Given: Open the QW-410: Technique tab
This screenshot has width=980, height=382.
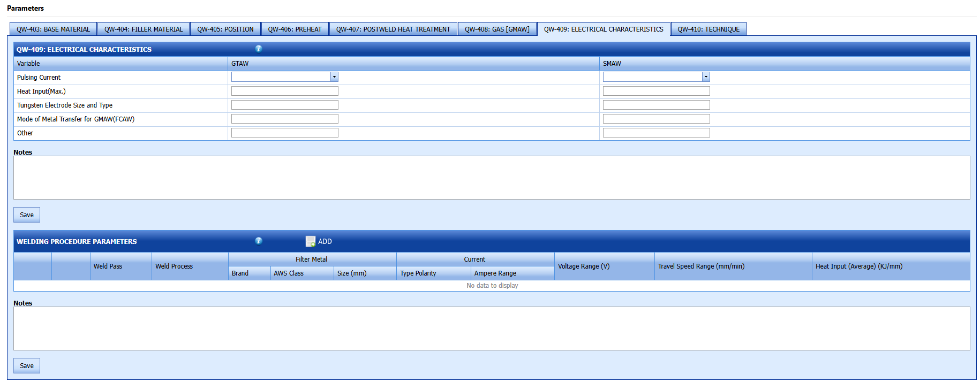Looking at the screenshot, I should [708, 29].
